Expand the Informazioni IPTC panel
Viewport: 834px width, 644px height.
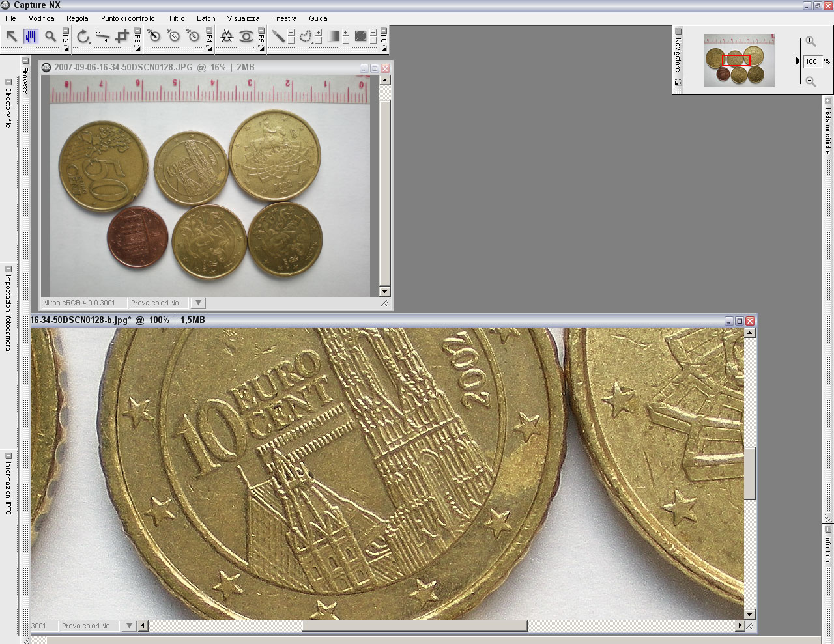(8, 456)
